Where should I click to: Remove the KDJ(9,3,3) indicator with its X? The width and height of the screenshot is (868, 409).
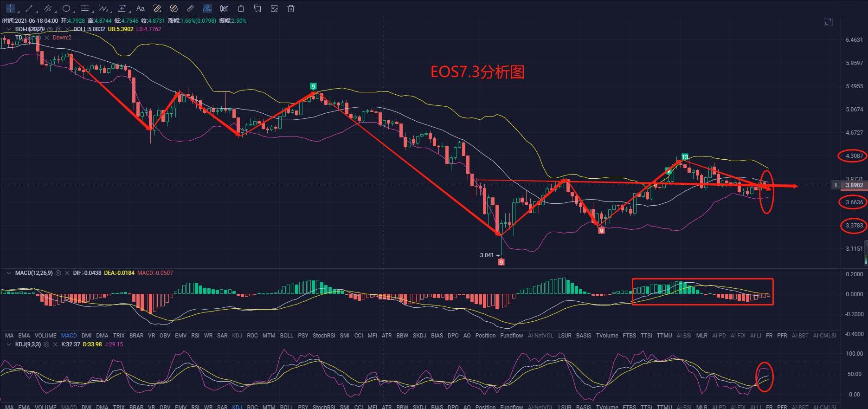[x=55, y=344]
